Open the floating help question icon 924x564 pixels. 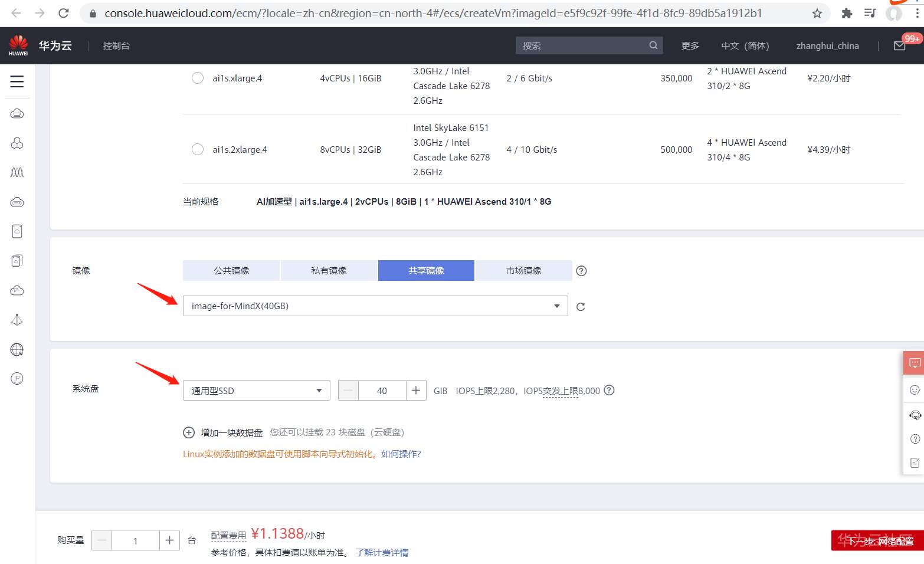(915, 439)
